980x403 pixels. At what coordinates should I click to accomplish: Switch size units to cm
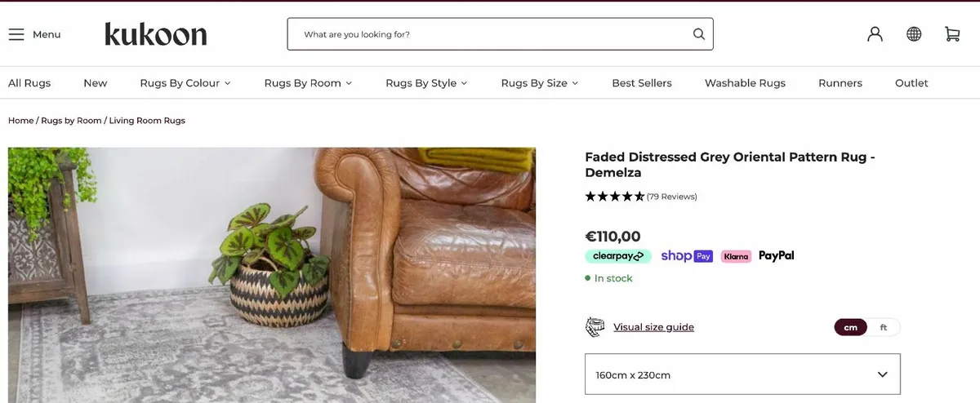pos(850,327)
